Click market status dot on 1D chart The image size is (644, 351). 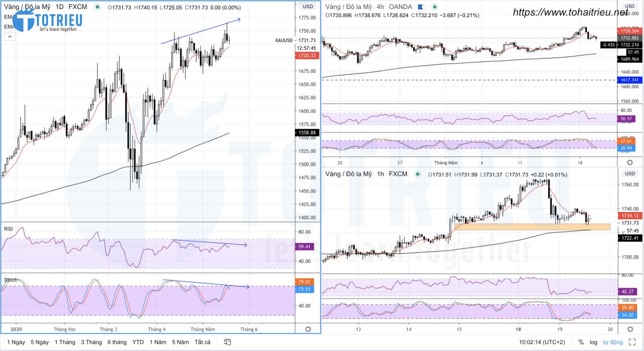tap(98, 7)
